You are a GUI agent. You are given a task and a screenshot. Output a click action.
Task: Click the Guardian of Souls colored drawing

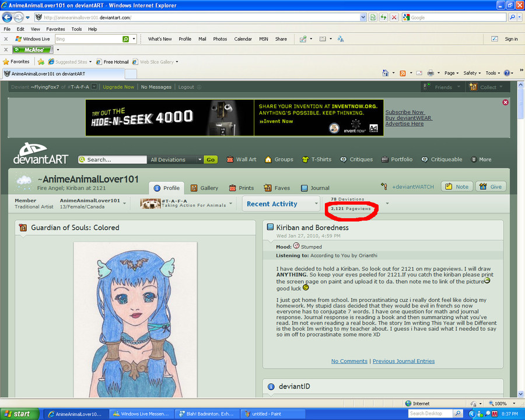[135, 320]
